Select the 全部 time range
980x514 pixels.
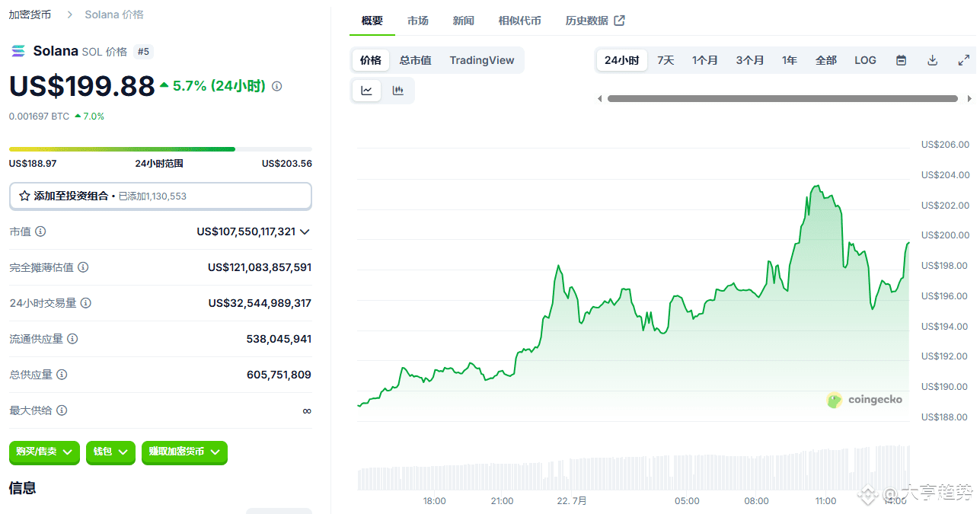pos(826,60)
